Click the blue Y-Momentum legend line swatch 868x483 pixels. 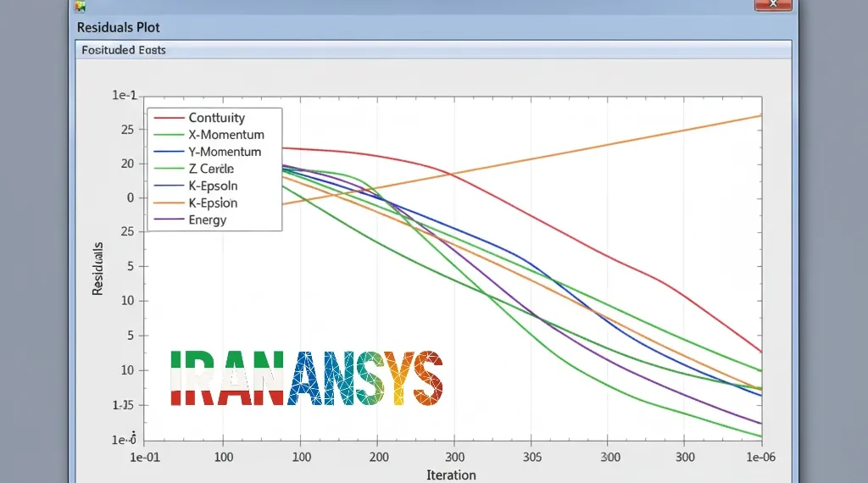(169, 152)
